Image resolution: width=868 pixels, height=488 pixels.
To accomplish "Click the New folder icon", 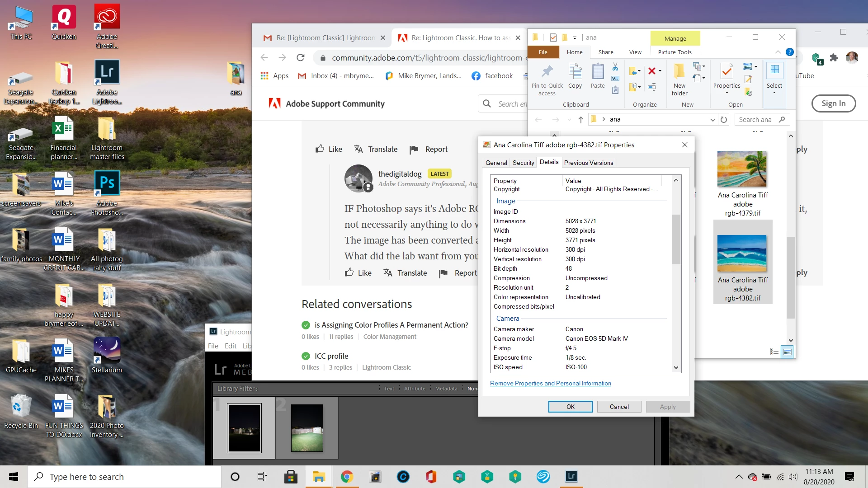I will (x=679, y=79).
